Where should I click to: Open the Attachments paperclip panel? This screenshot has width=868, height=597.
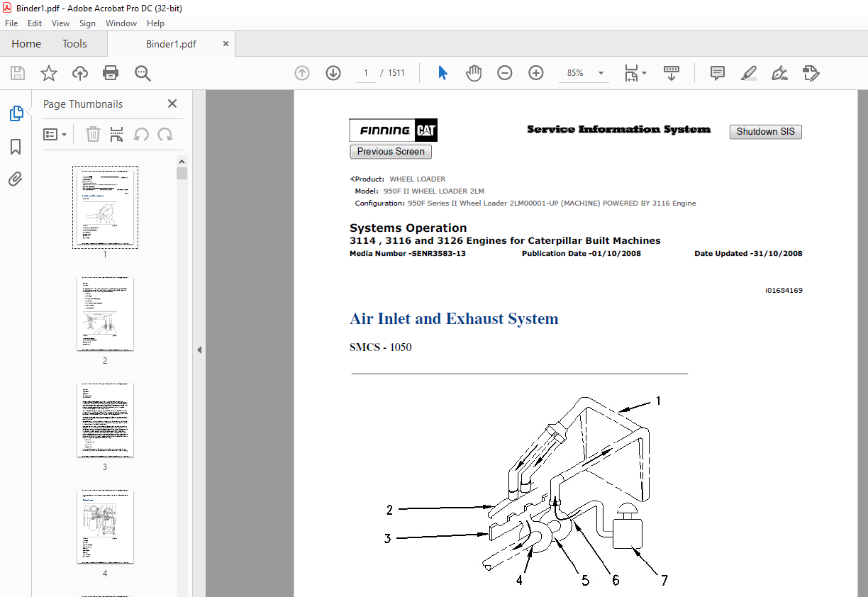(16, 179)
